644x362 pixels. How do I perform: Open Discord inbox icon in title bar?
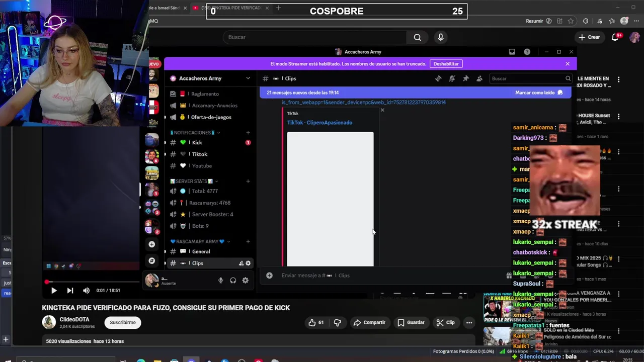[x=512, y=52]
